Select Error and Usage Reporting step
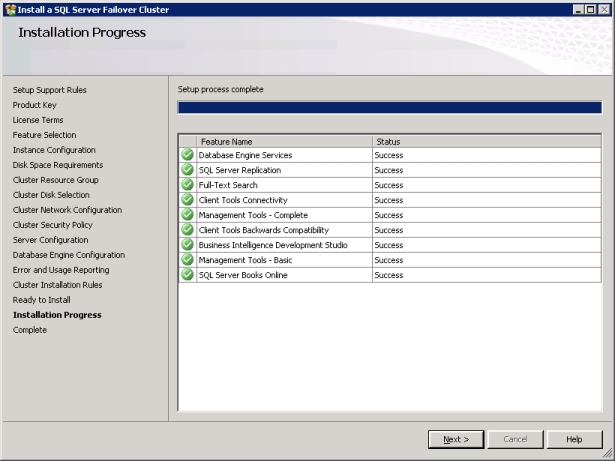This screenshot has height=461, width=615. pyautogui.click(x=61, y=270)
